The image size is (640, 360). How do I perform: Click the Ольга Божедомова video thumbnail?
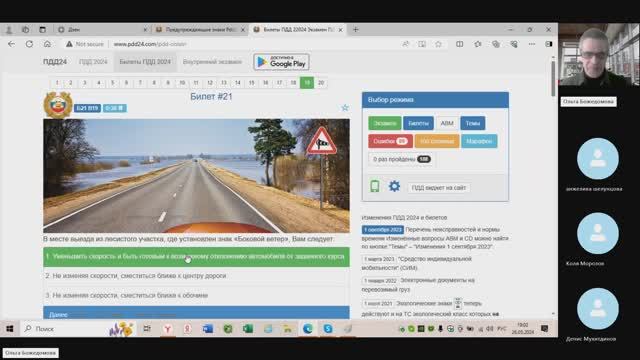(x=599, y=55)
